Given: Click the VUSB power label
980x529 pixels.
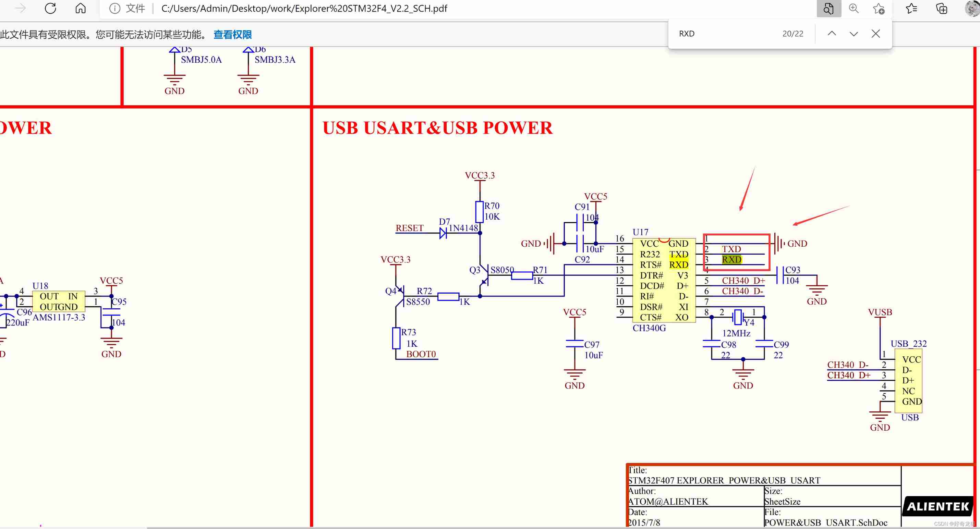Looking at the screenshot, I should click(880, 312).
